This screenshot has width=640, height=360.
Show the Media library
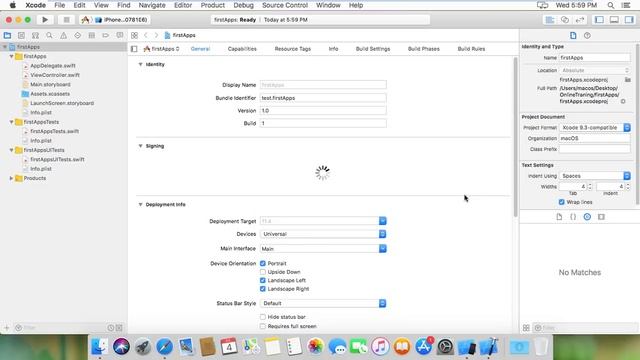[x=601, y=217]
